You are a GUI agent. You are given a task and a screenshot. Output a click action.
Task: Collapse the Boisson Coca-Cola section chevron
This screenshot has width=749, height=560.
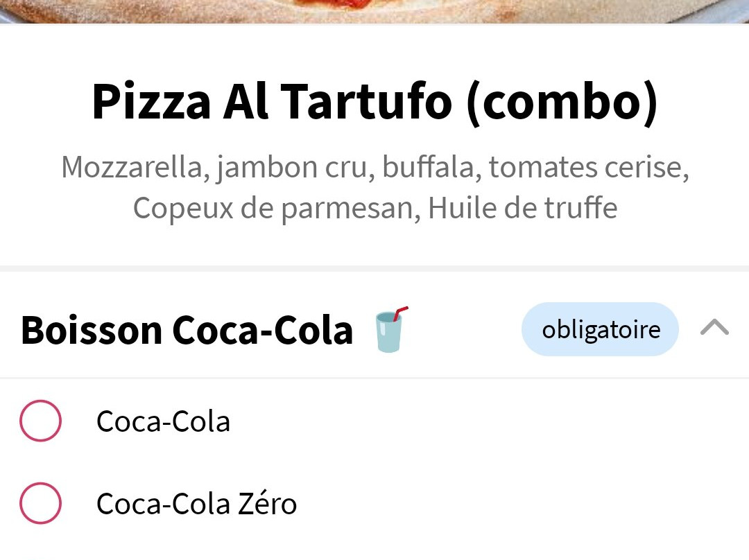[714, 328]
